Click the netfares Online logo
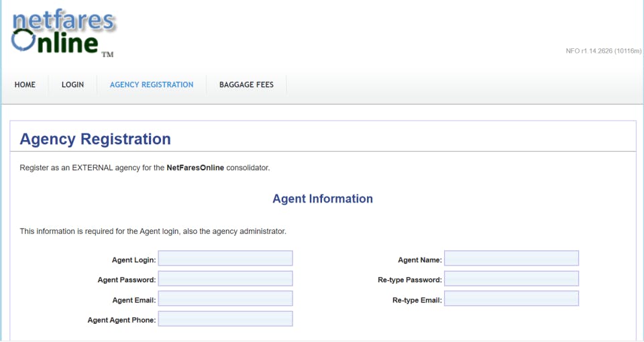Viewport: 644px width, 342px height. pyautogui.click(x=63, y=34)
